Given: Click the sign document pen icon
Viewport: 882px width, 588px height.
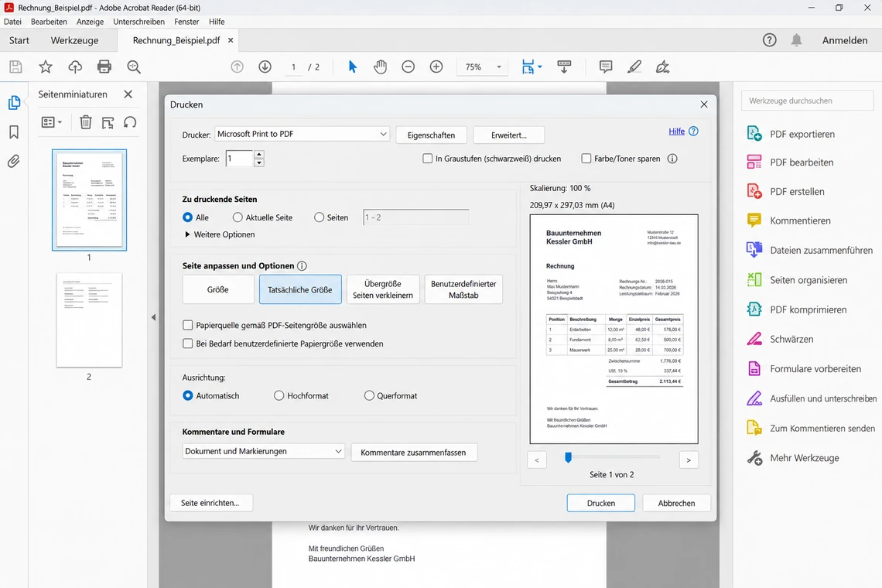Looking at the screenshot, I should [x=662, y=67].
